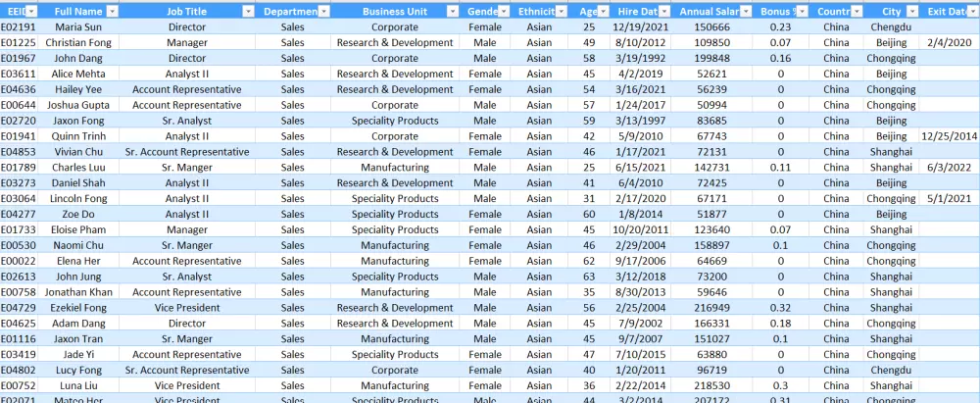Select the name cell Lincoln Fong

coord(78,198)
